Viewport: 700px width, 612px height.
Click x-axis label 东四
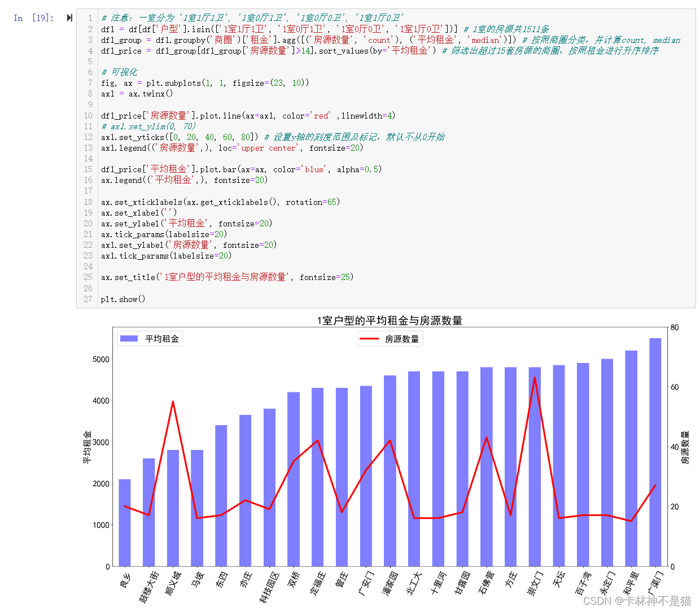222,580
